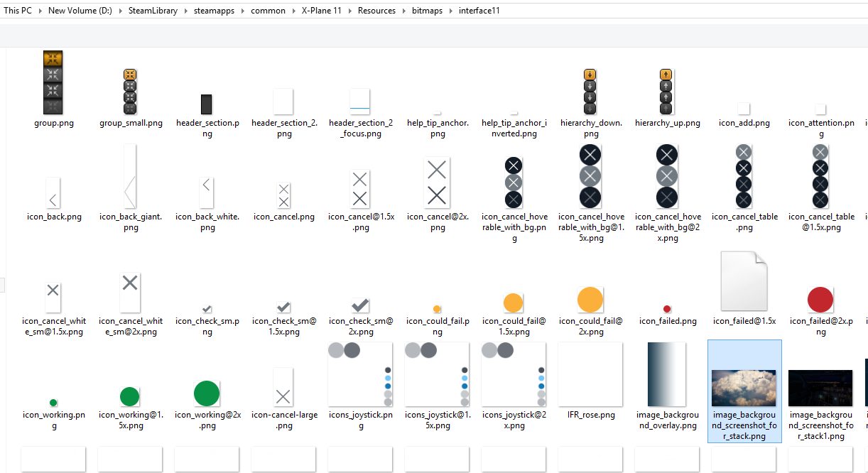Image resolution: width=868 pixels, height=473 pixels.
Task: Select hierarchy_down.png icon file
Action: (x=590, y=92)
